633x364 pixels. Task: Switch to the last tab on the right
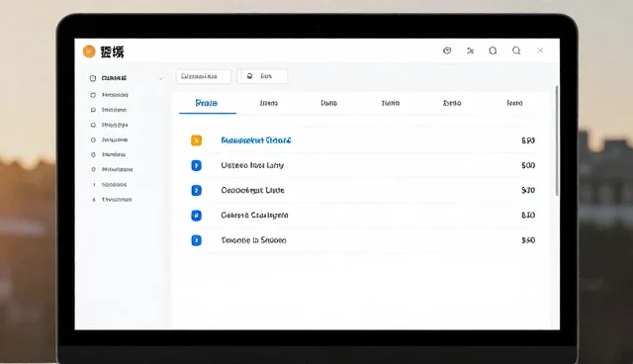click(514, 103)
